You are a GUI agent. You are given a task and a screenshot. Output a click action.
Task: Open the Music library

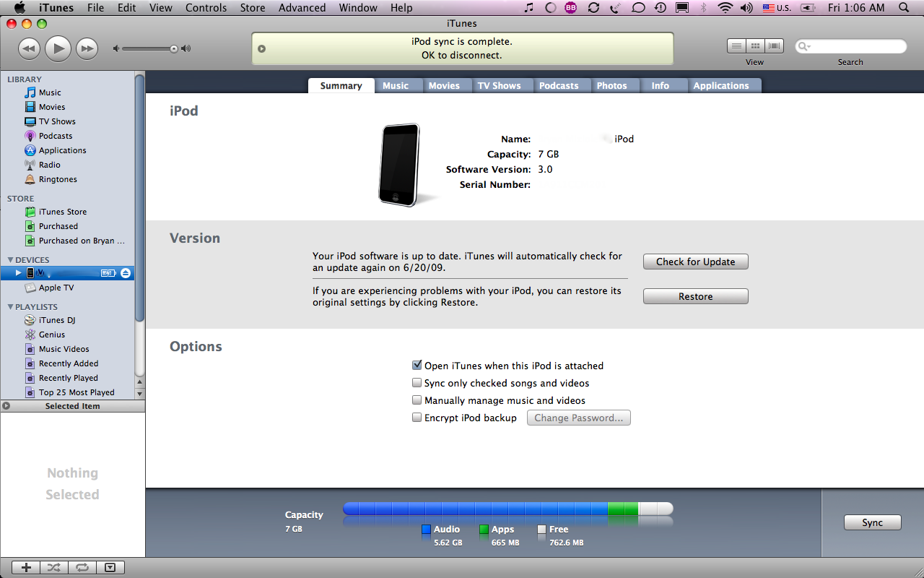point(50,92)
